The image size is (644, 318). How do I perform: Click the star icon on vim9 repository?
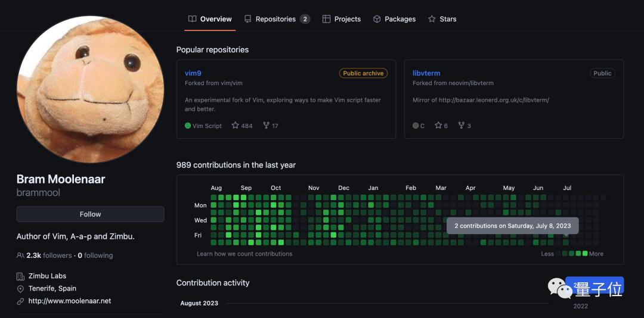tap(236, 126)
